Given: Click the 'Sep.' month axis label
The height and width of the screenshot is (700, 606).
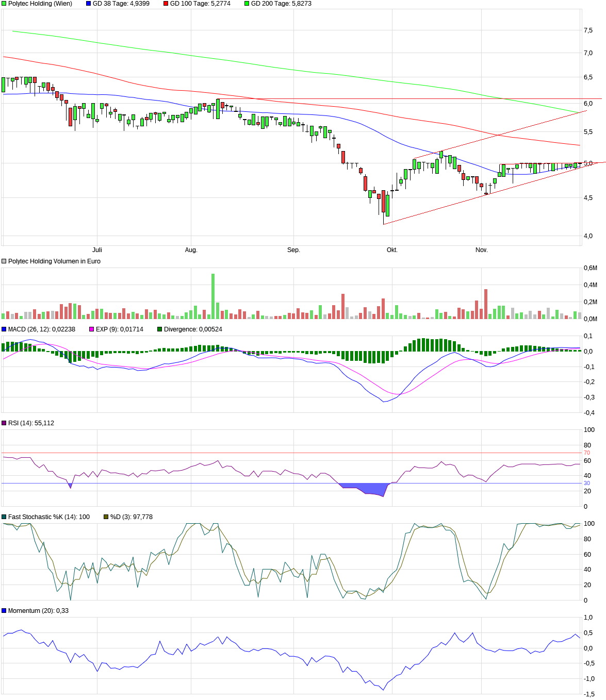Looking at the screenshot, I should (x=293, y=250).
